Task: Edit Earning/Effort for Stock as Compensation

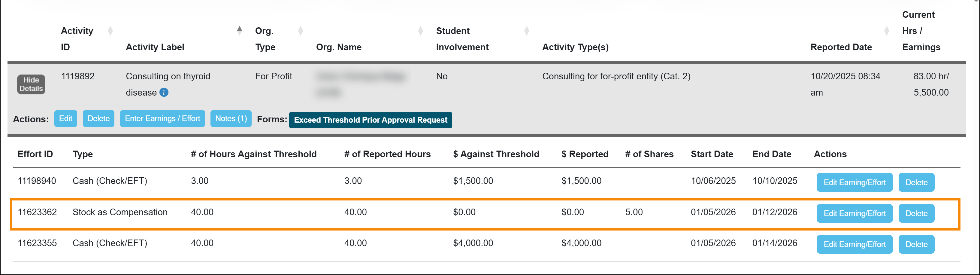Action: coord(854,213)
